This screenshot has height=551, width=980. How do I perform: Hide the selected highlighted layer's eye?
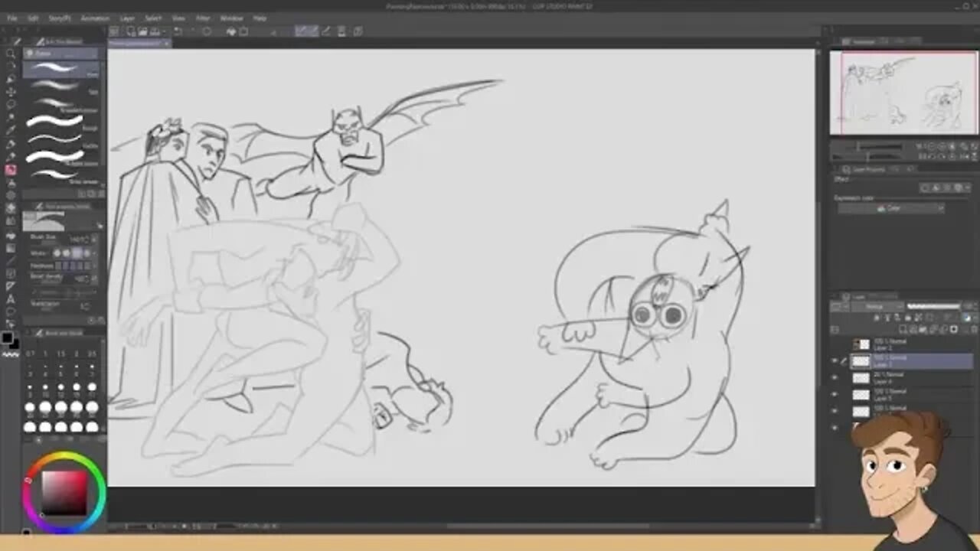835,361
